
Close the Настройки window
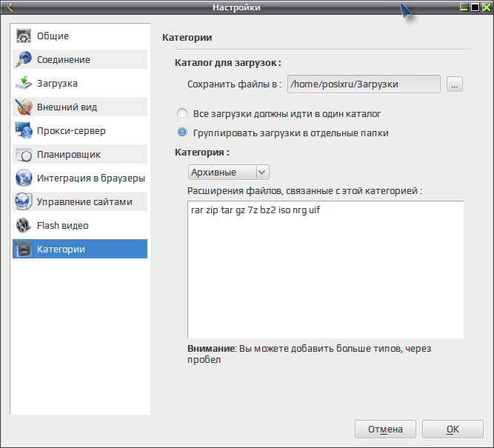(x=487, y=7)
